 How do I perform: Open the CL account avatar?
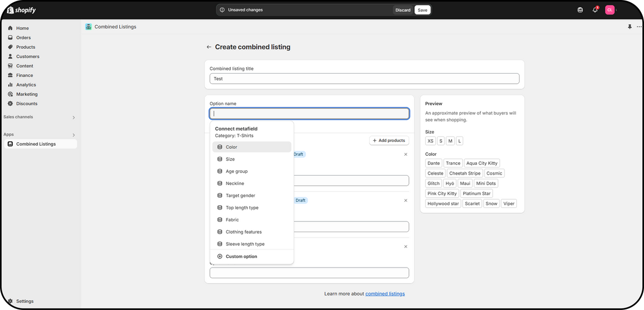[610, 10]
